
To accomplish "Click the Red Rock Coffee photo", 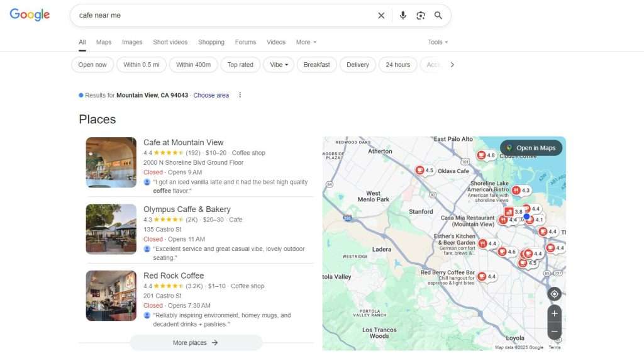I will (111, 296).
